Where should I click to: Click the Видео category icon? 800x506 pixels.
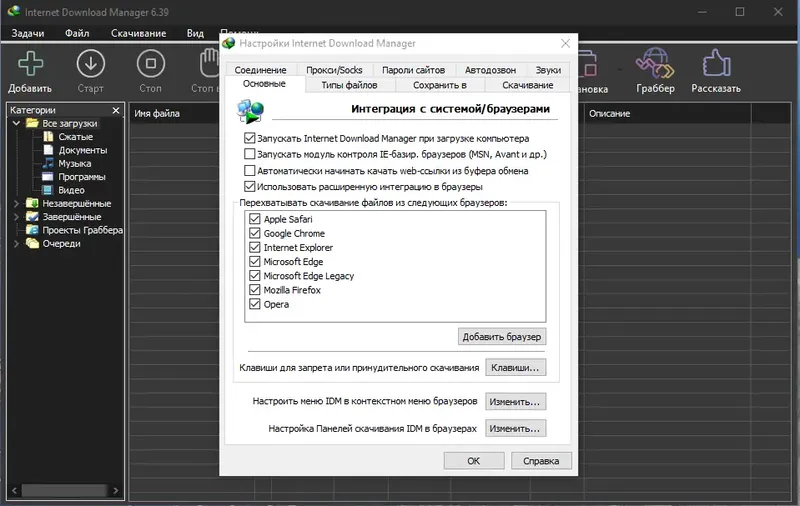pyautogui.click(x=47, y=190)
